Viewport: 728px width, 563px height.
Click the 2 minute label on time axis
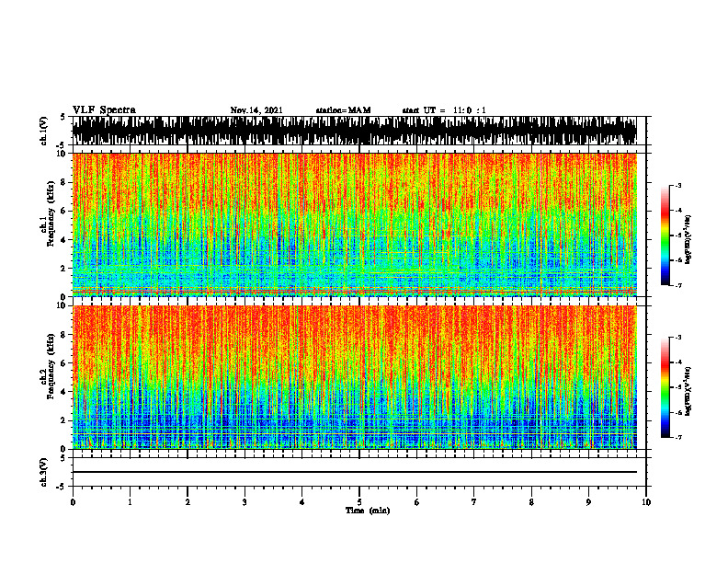188,502
